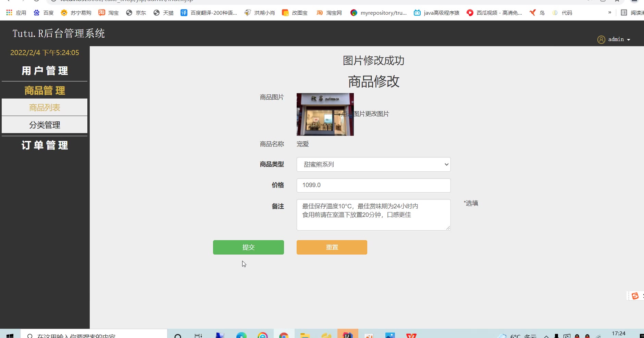This screenshot has height=338, width=644.
Task: Open the 应用 apps bookmark
Action: coord(16,13)
